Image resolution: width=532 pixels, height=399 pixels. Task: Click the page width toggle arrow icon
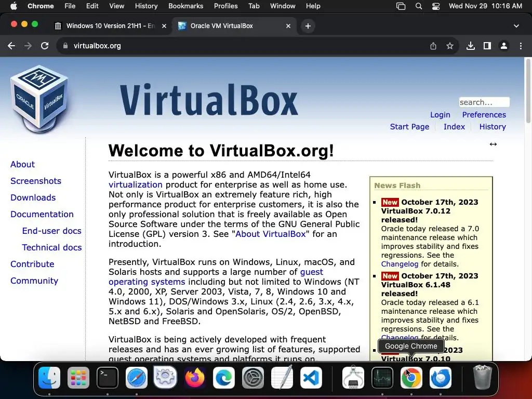pyautogui.click(x=493, y=144)
